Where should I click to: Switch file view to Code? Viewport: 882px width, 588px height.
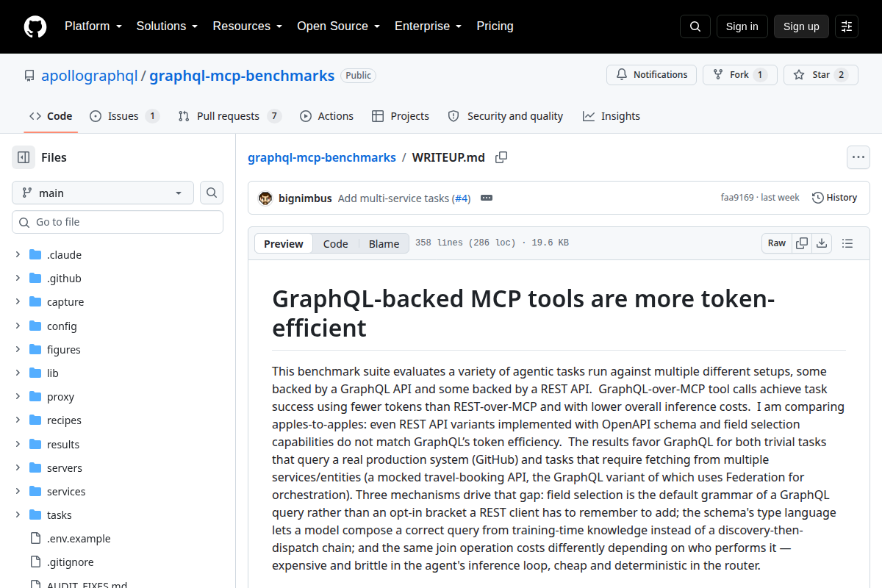(x=335, y=244)
